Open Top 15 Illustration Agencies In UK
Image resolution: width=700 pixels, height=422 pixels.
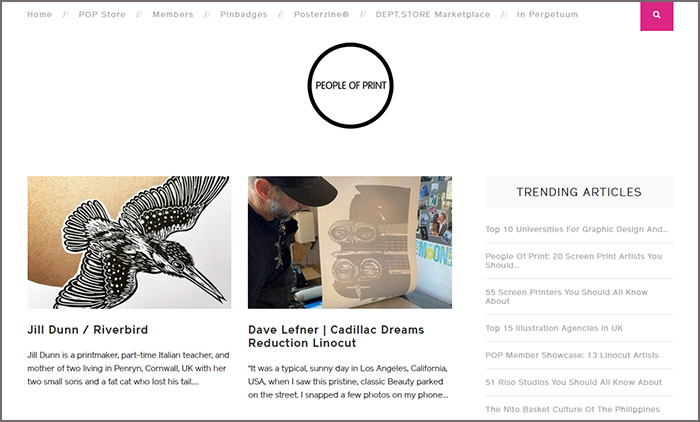(554, 328)
